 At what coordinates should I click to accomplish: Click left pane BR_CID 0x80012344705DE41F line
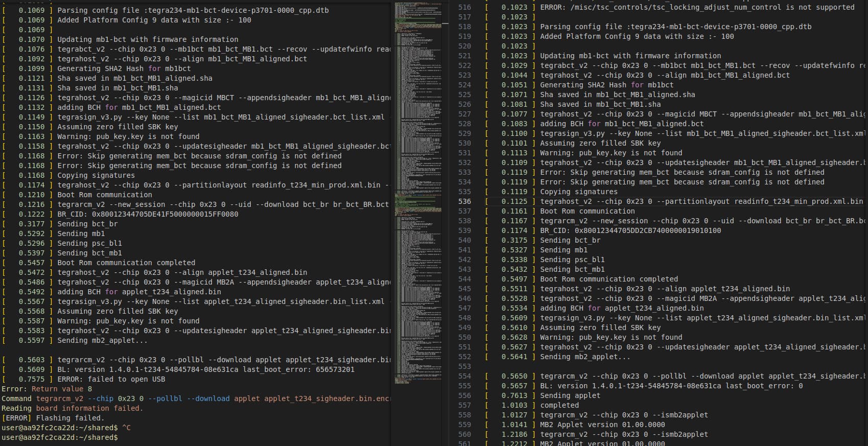point(148,214)
